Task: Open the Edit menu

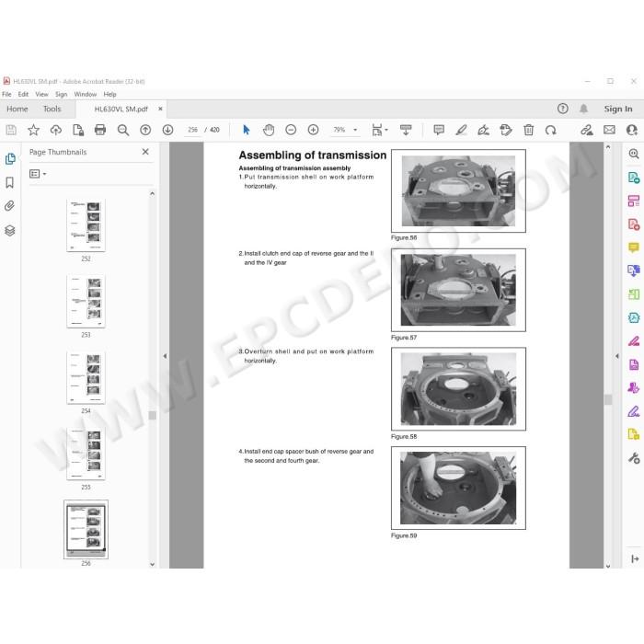Action: (23, 94)
